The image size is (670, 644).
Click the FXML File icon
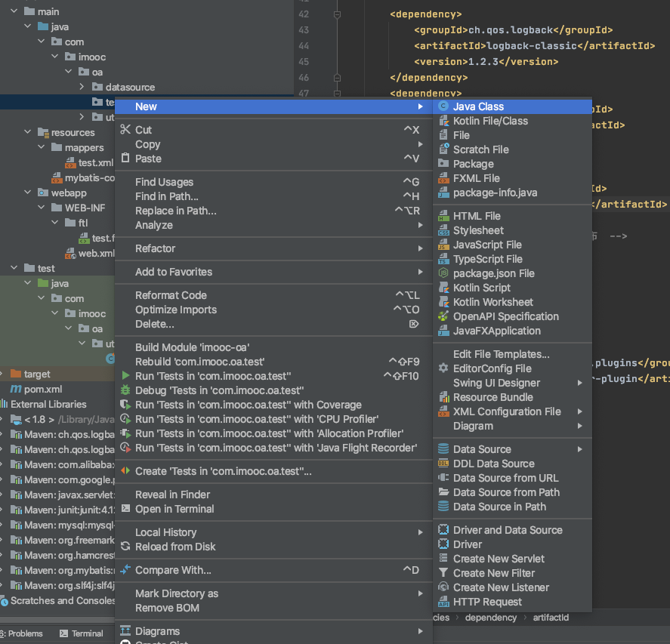(x=443, y=178)
